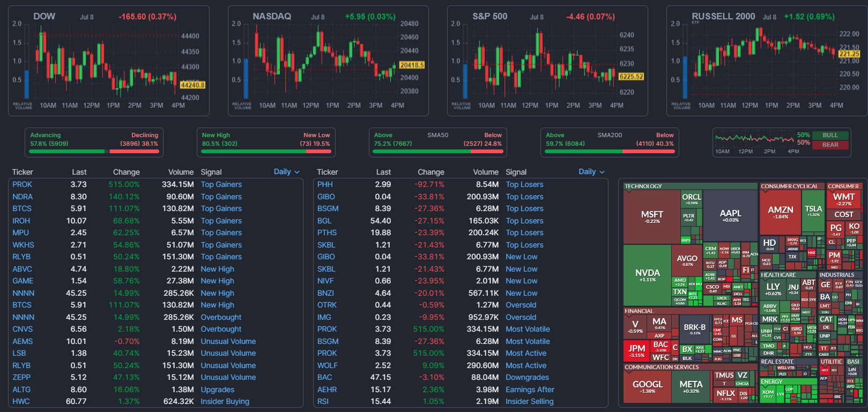This screenshot has height=412, width=868.
Task: Open the Overbought signal in CNVS row
Action: pyautogui.click(x=221, y=329)
